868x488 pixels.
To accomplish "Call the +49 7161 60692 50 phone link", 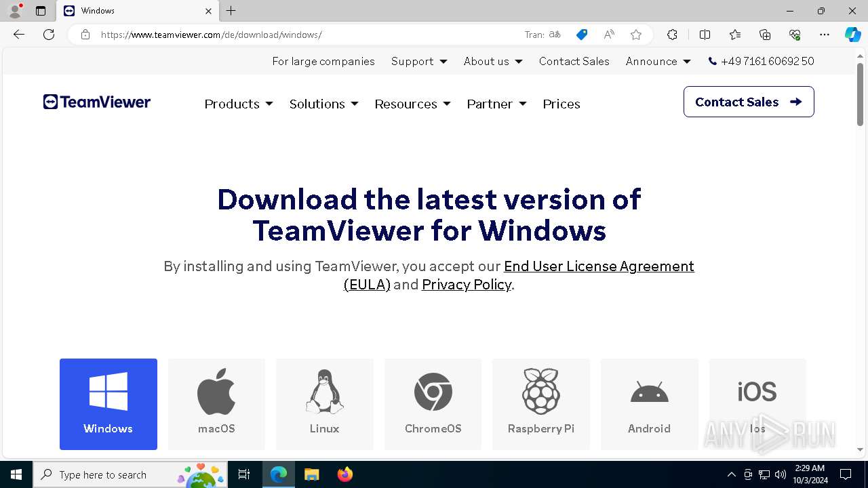I will point(761,61).
